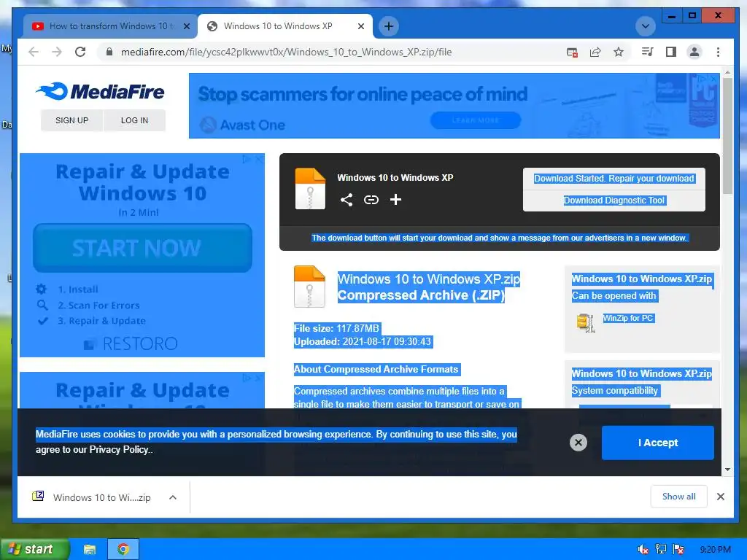
Task: Dismiss the cookie notice with the X icon
Action: (x=578, y=443)
